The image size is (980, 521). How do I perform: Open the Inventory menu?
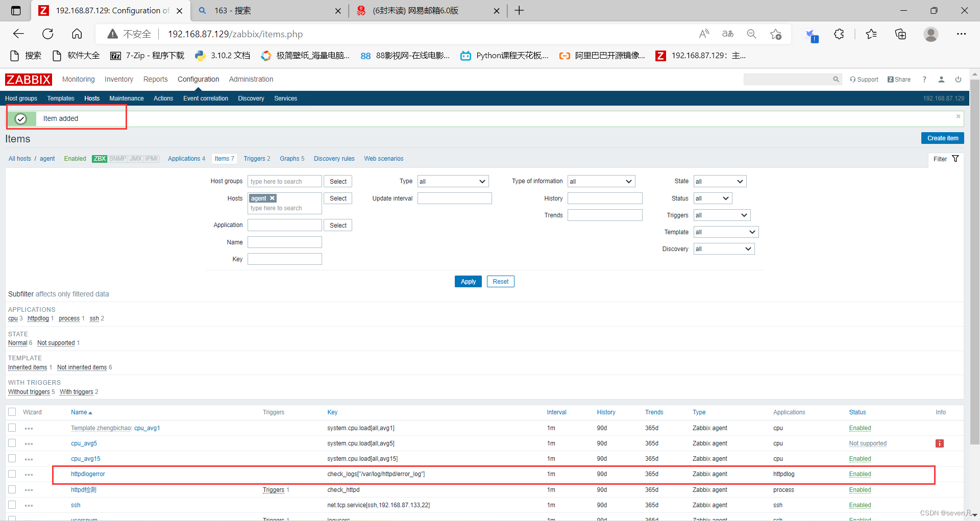click(119, 79)
